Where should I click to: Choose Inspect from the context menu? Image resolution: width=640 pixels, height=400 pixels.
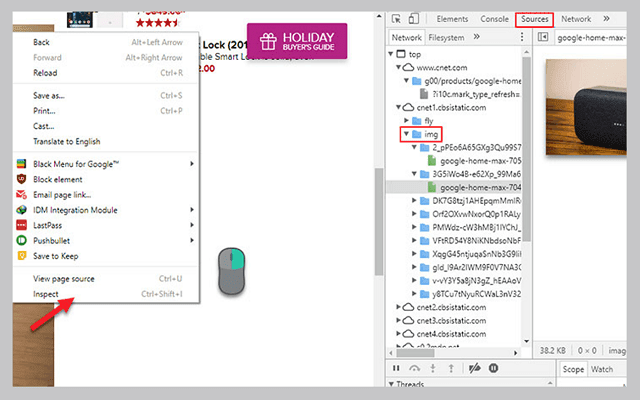(x=46, y=294)
